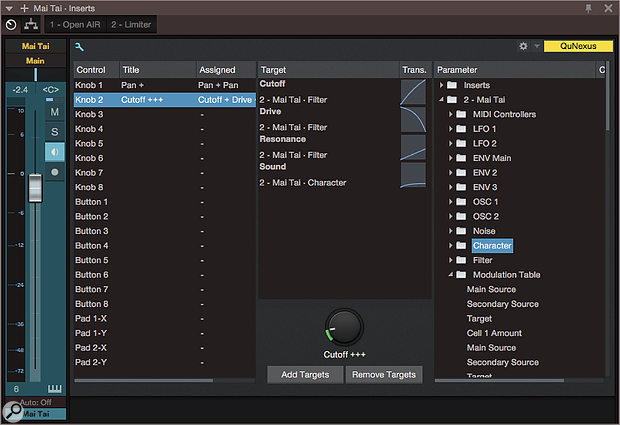620x425 pixels.
Task: Select the ENV 3 folder
Action: pos(485,187)
